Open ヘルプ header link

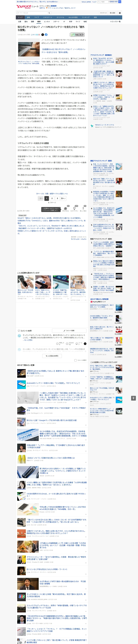94,2
